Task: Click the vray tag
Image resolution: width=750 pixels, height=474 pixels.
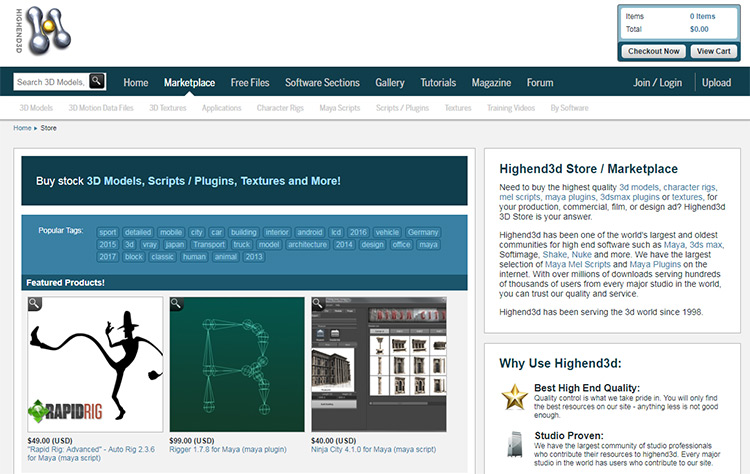Action: pyautogui.click(x=149, y=244)
